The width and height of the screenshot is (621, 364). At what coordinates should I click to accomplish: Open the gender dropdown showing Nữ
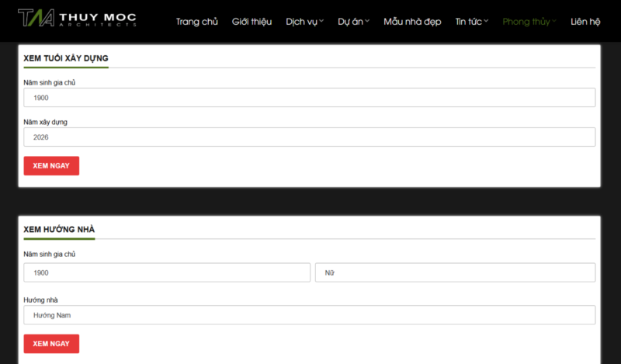pyautogui.click(x=455, y=273)
